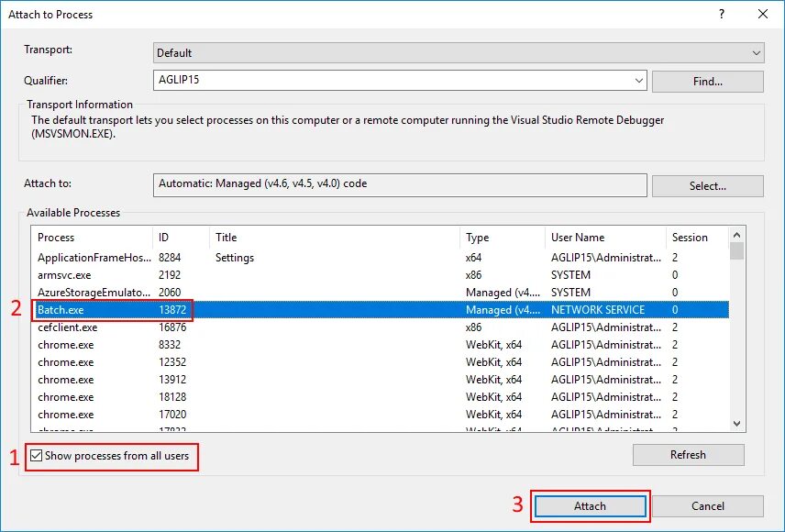Click the Attach button

pos(591,506)
